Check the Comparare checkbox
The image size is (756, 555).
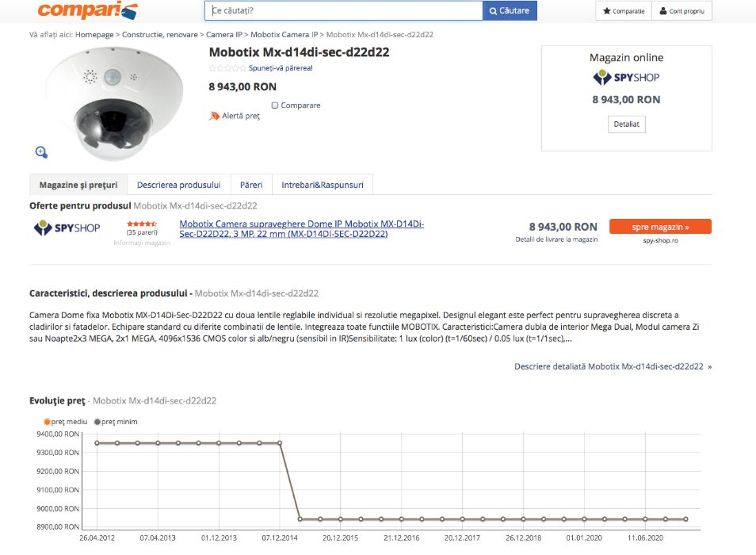[275, 105]
